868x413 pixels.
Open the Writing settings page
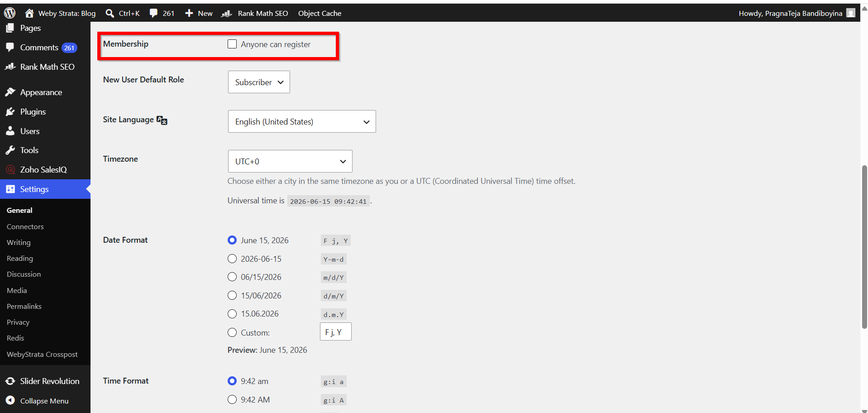tap(19, 242)
